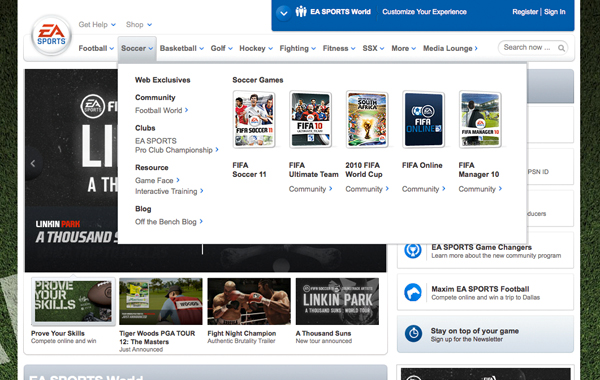Image resolution: width=600 pixels, height=380 pixels.
Task: Click the FIFA Ultimate Team title
Action: tap(313, 170)
